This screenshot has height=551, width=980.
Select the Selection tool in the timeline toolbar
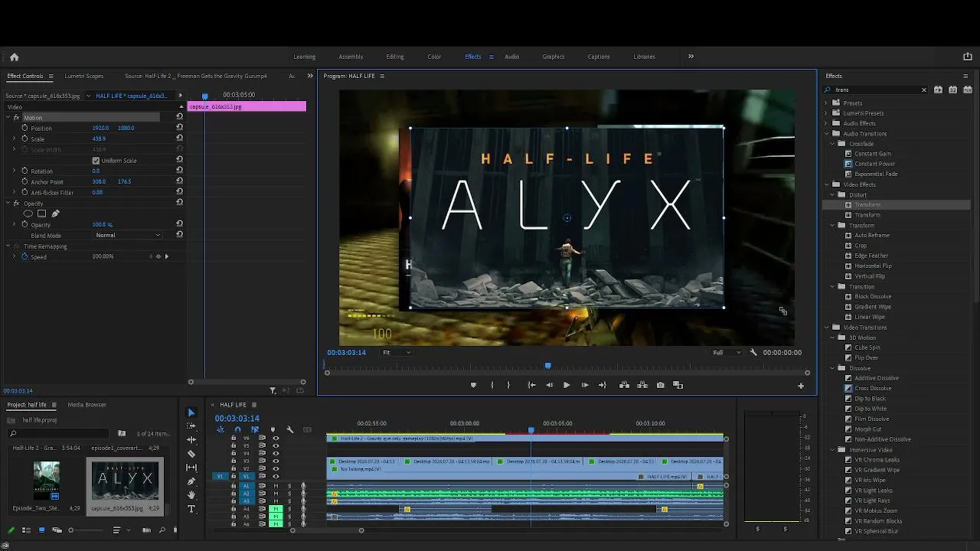tap(191, 412)
